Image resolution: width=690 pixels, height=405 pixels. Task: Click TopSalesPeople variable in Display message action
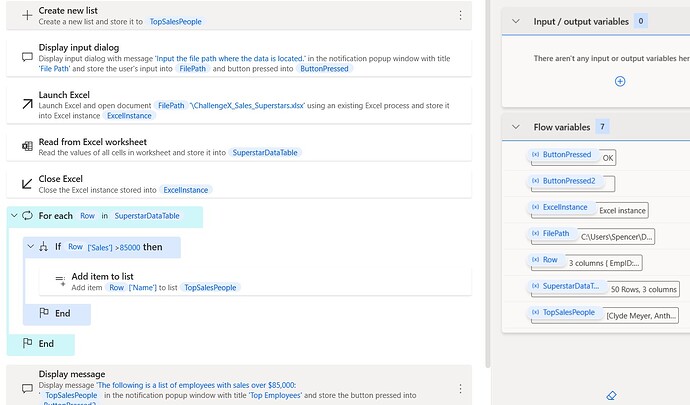[71, 395]
